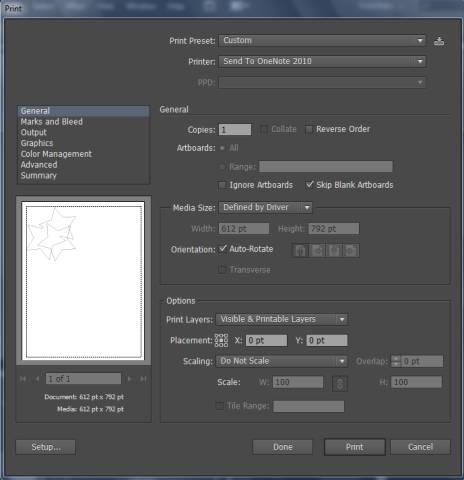
Task: Go to the first preview page
Action: click(23, 379)
